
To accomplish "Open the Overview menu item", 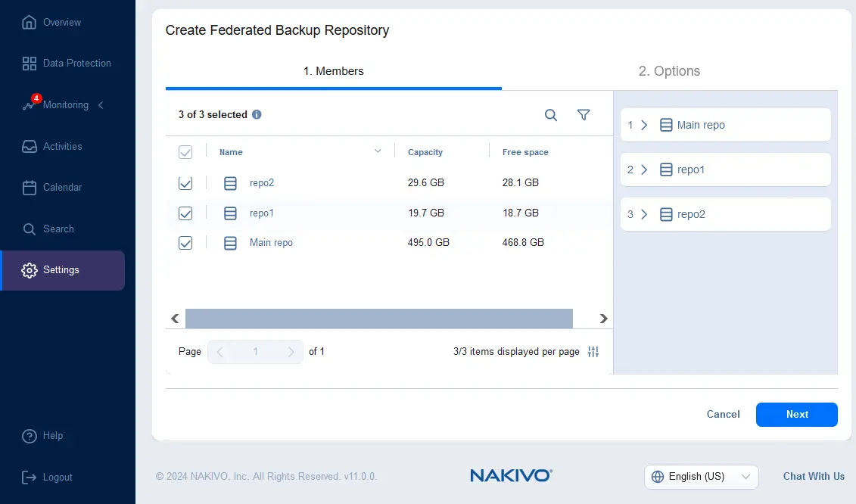I will tap(62, 23).
